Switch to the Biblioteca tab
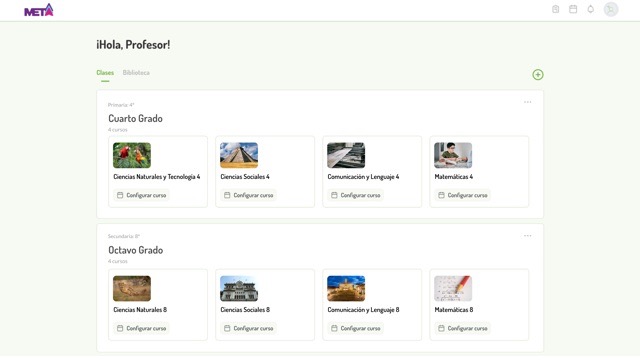 click(x=136, y=73)
